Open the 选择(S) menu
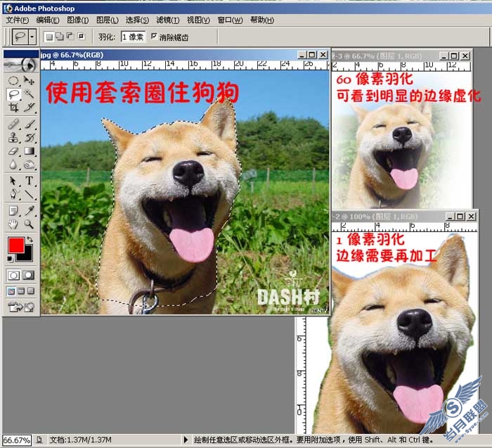This screenshot has height=448, width=492. click(137, 20)
